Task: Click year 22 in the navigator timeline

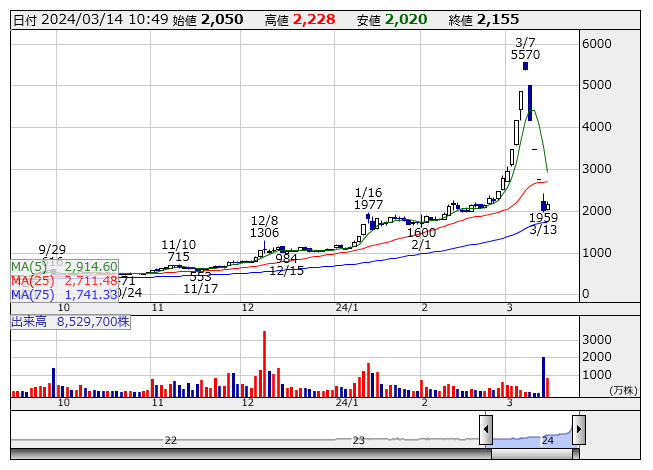Action: (x=171, y=440)
